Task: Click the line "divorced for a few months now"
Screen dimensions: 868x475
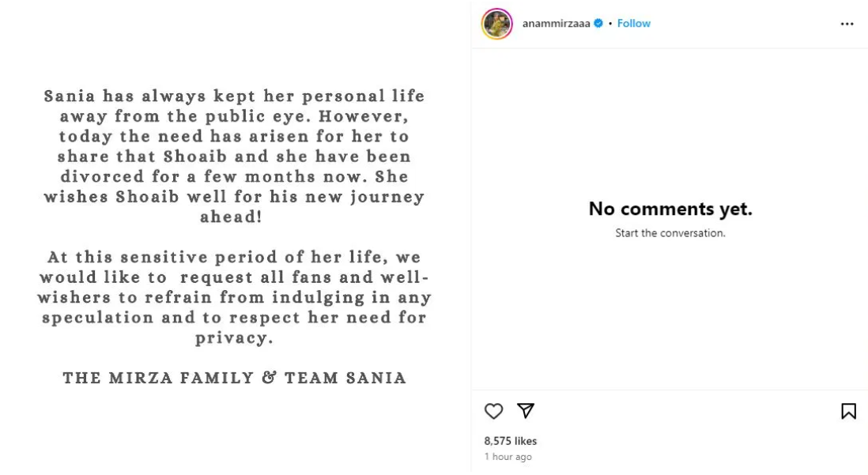Action: (x=235, y=177)
